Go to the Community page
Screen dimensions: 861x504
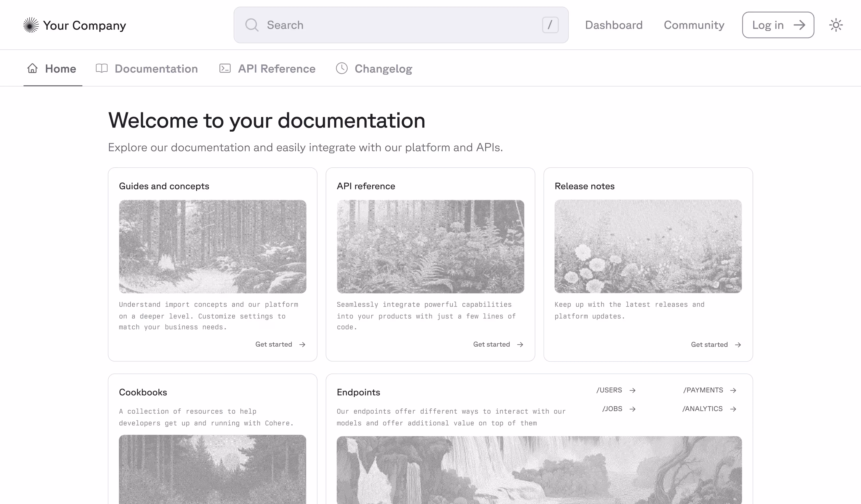tap(694, 25)
